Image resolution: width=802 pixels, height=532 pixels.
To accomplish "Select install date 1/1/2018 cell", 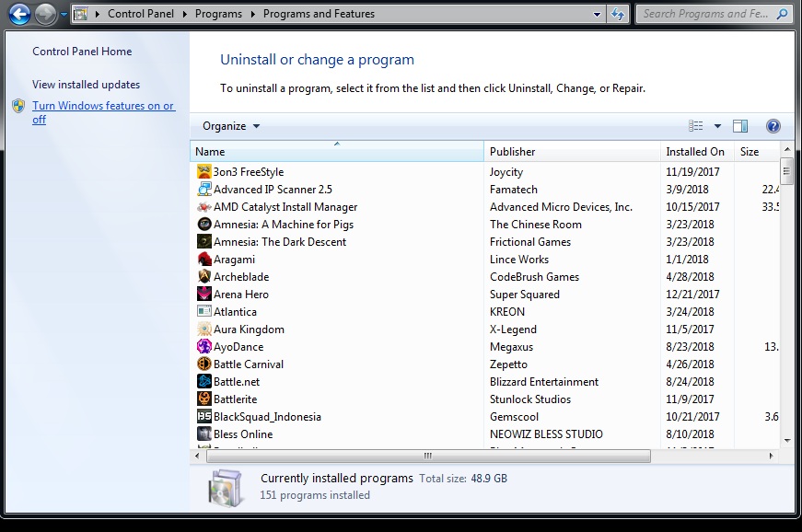I will pos(687,260).
